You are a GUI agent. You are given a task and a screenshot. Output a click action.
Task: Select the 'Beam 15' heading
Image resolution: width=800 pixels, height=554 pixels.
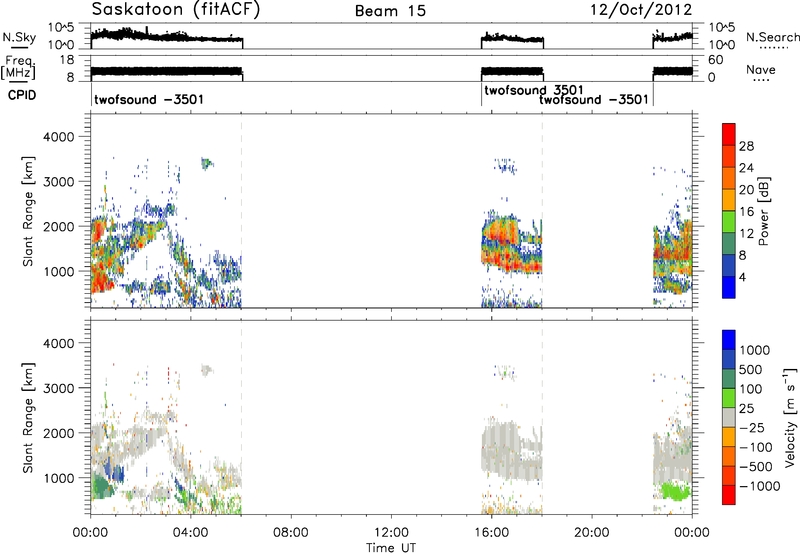[390, 11]
